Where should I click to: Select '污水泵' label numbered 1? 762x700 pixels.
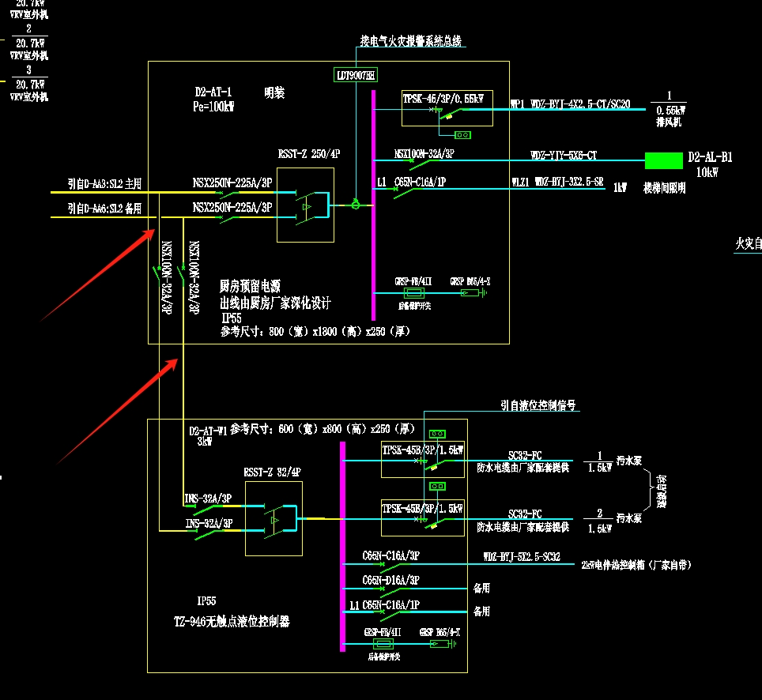pyautogui.click(x=629, y=460)
